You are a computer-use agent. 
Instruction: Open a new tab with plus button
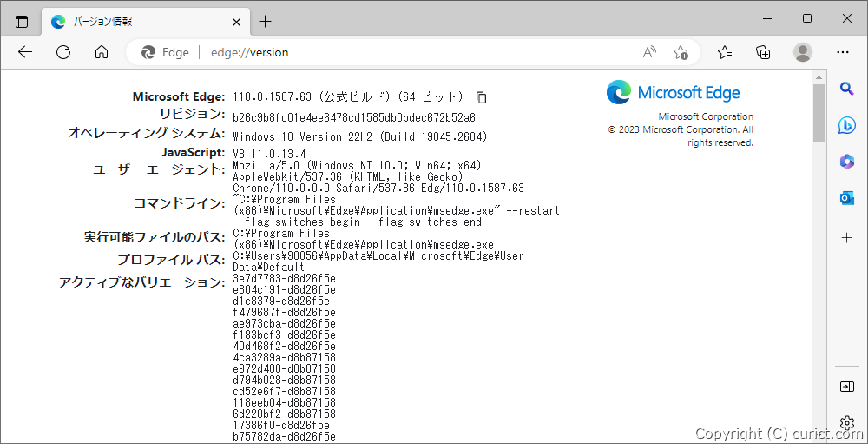266,22
